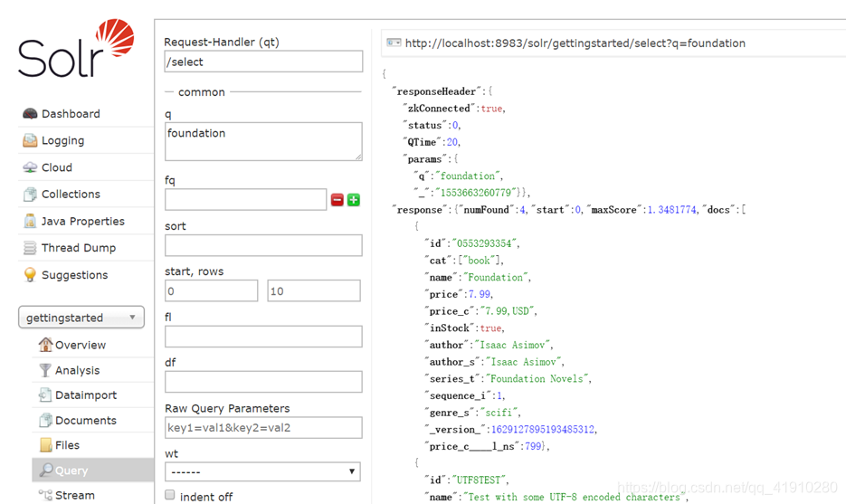This screenshot has width=846, height=504.
Task: Click the df default field input
Action: click(x=263, y=382)
